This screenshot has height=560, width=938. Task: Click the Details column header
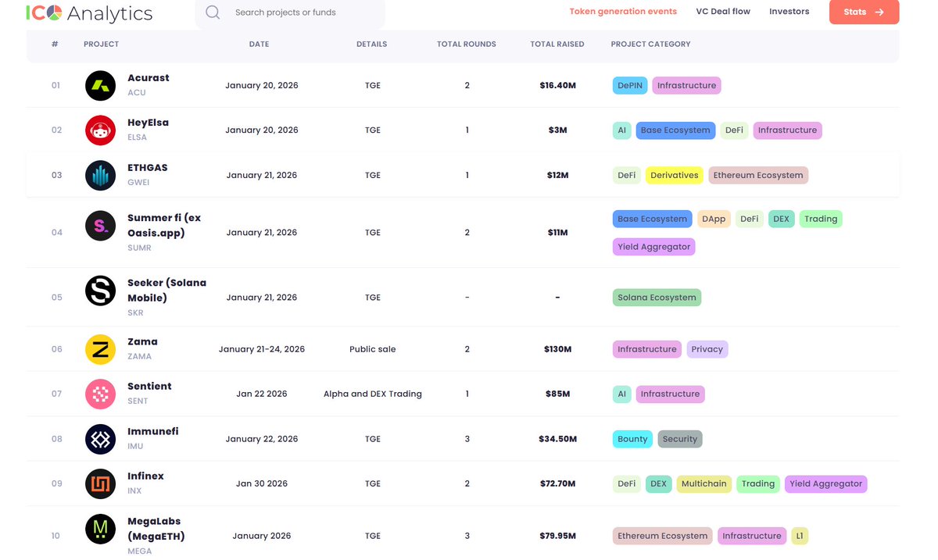coord(372,45)
